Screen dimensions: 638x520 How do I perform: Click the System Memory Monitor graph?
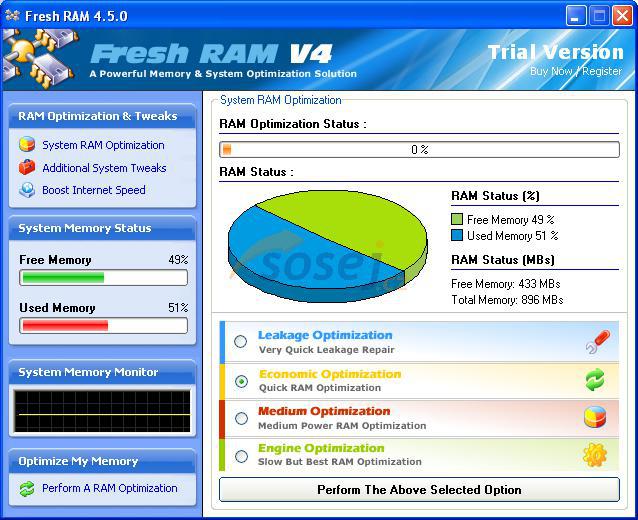click(102, 411)
